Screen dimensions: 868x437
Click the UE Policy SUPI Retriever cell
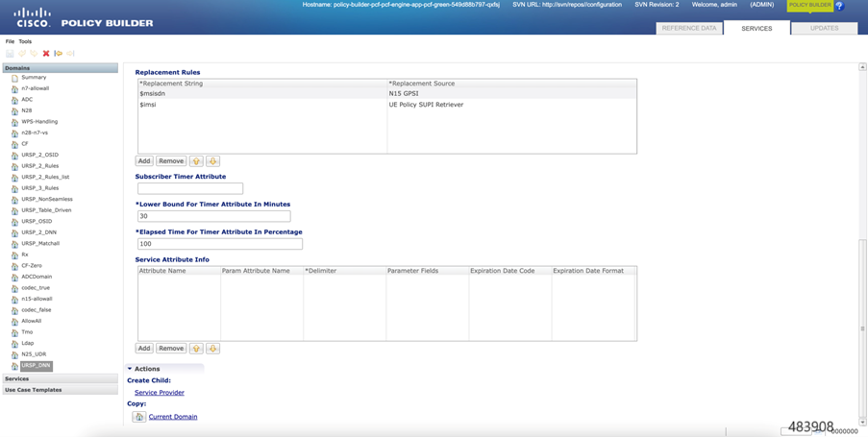pyautogui.click(x=512, y=105)
